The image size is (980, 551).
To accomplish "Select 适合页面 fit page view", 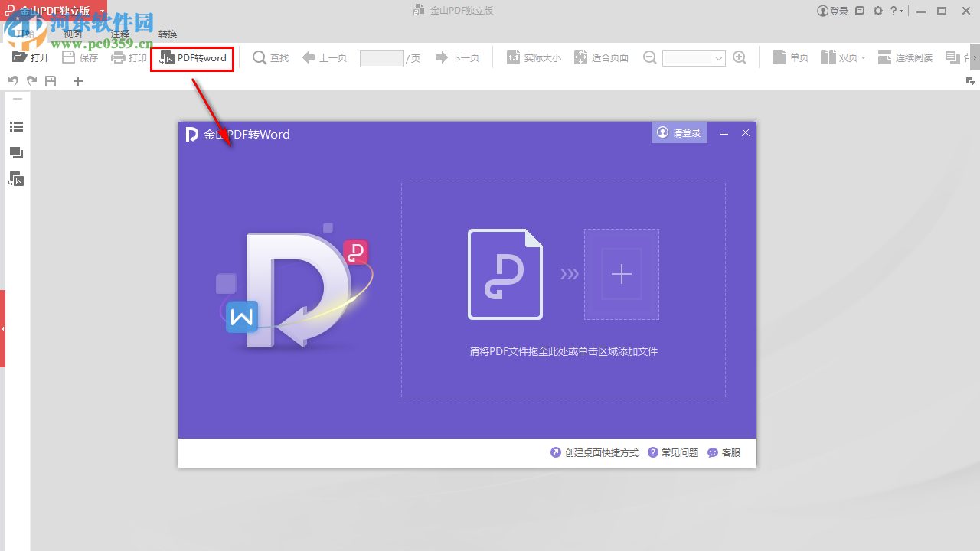I will 602,57.
